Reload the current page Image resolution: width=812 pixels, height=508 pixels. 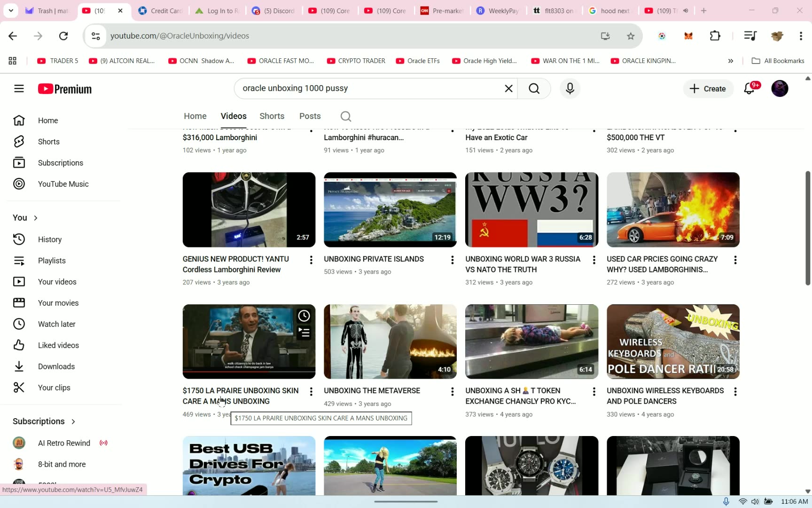click(x=63, y=36)
